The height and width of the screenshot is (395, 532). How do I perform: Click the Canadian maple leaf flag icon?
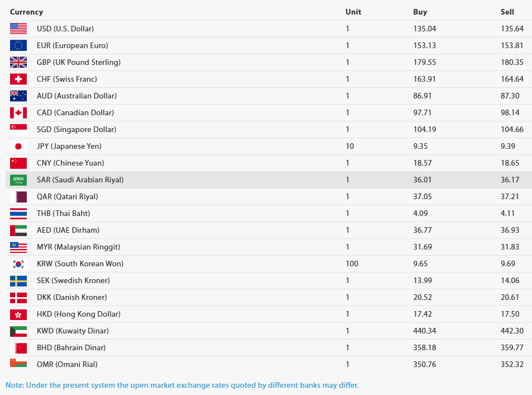18,112
